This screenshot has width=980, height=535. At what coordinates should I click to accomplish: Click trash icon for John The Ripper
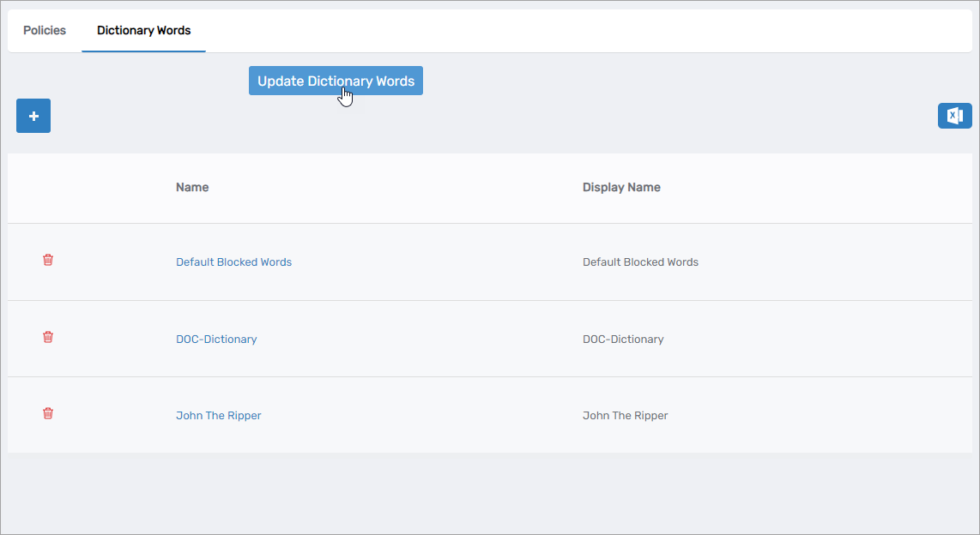[48, 413]
